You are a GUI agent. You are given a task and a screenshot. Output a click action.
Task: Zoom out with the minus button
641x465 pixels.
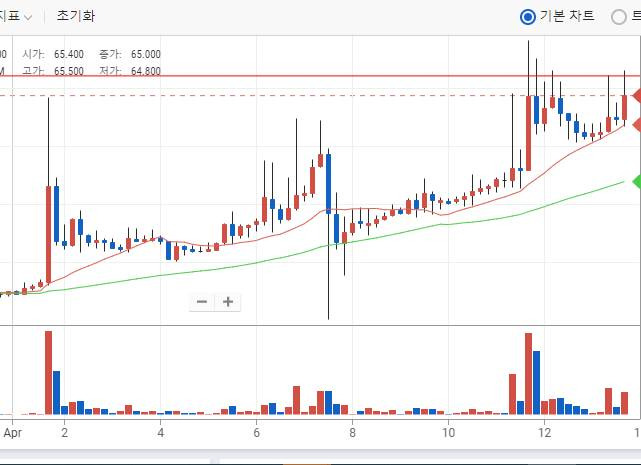point(202,302)
